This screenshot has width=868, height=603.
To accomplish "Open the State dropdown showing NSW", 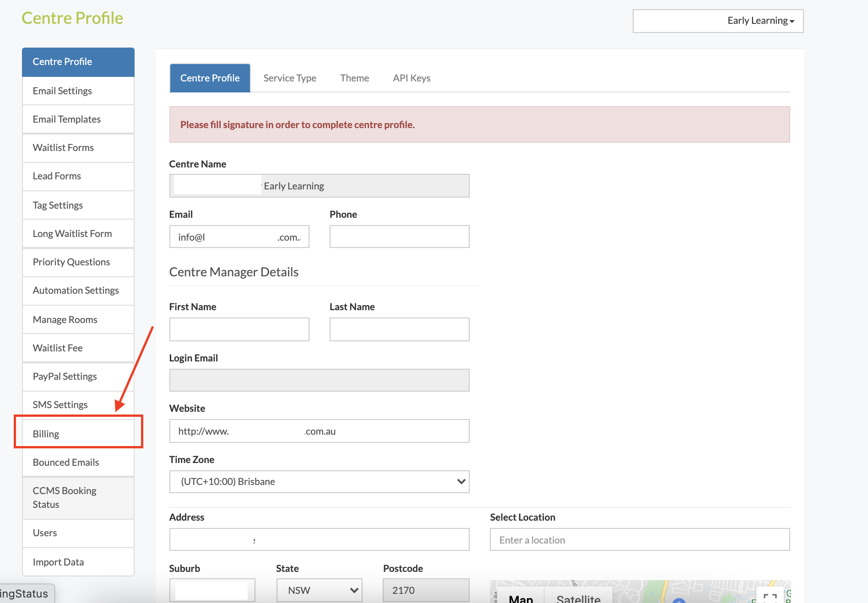I will click(x=320, y=590).
